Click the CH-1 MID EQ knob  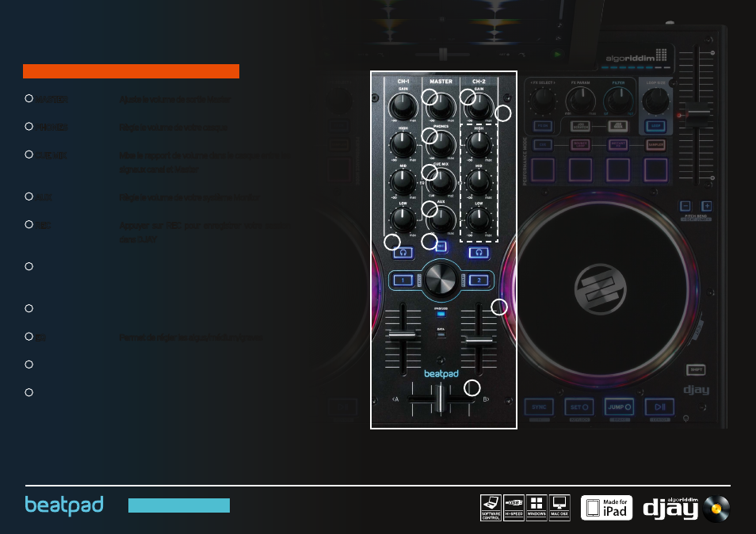(x=403, y=181)
